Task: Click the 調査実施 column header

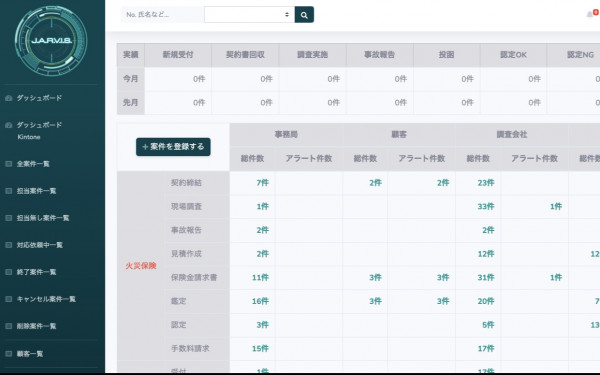Action: click(312, 55)
